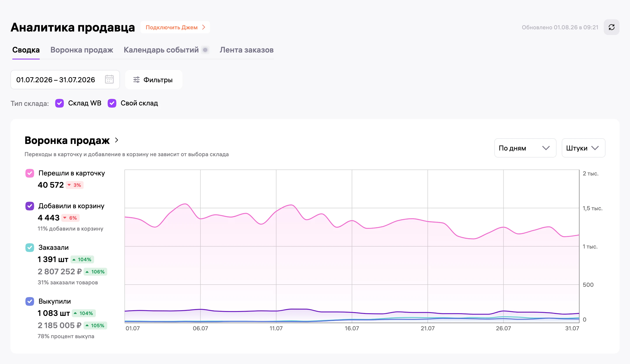Click the indicator dot beside Календарь событий

[205, 50]
